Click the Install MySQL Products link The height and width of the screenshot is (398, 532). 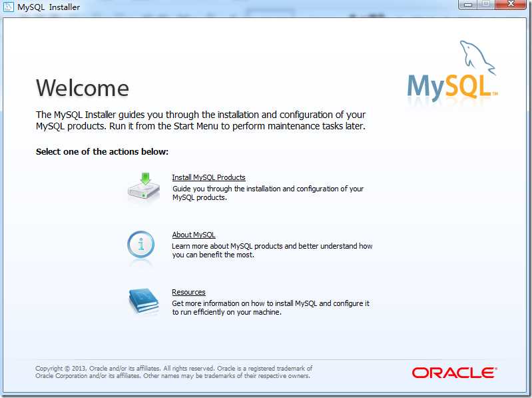(208, 177)
